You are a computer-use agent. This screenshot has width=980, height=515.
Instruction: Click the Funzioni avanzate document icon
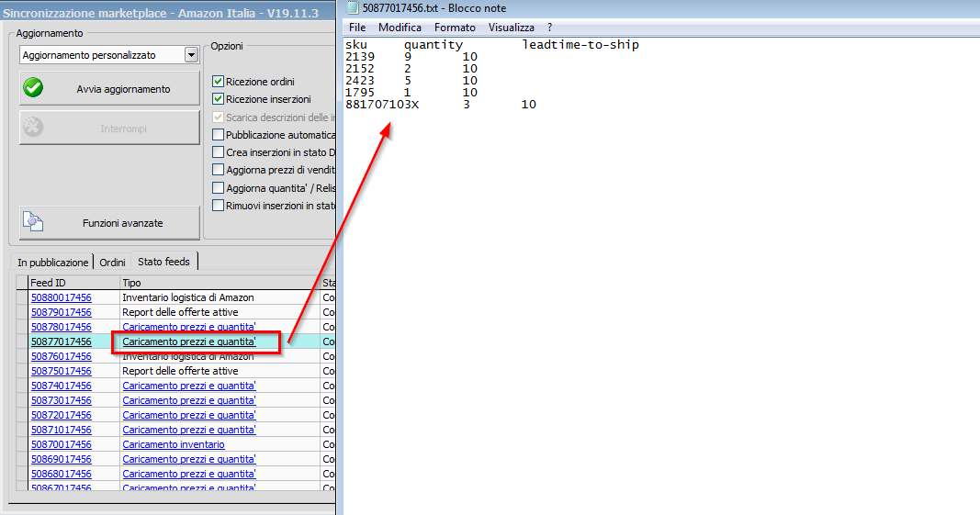[x=33, y=222]
